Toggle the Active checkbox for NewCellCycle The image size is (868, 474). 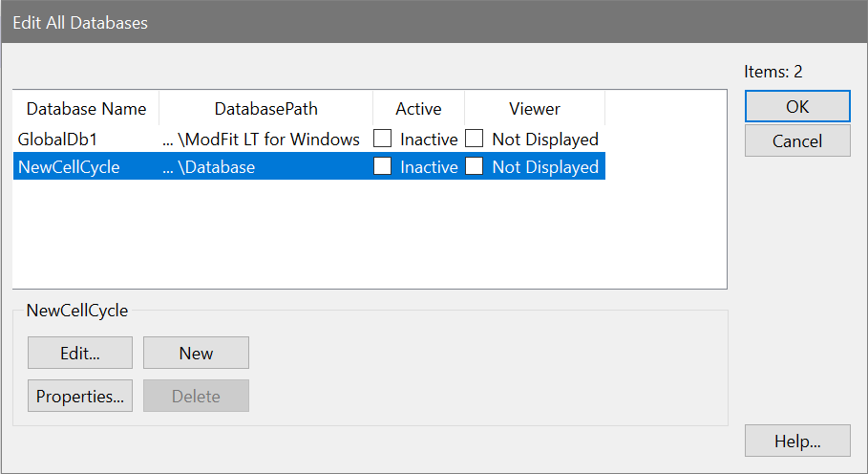383,167
